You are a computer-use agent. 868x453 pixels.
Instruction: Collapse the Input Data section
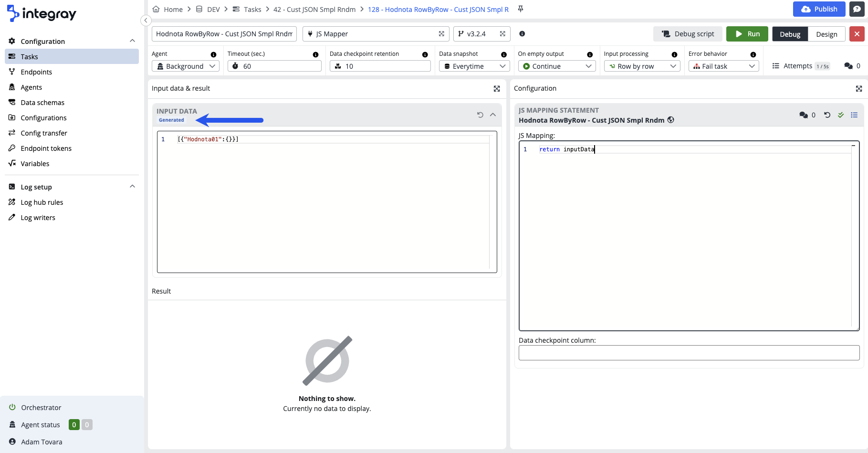tap(493, 115)
